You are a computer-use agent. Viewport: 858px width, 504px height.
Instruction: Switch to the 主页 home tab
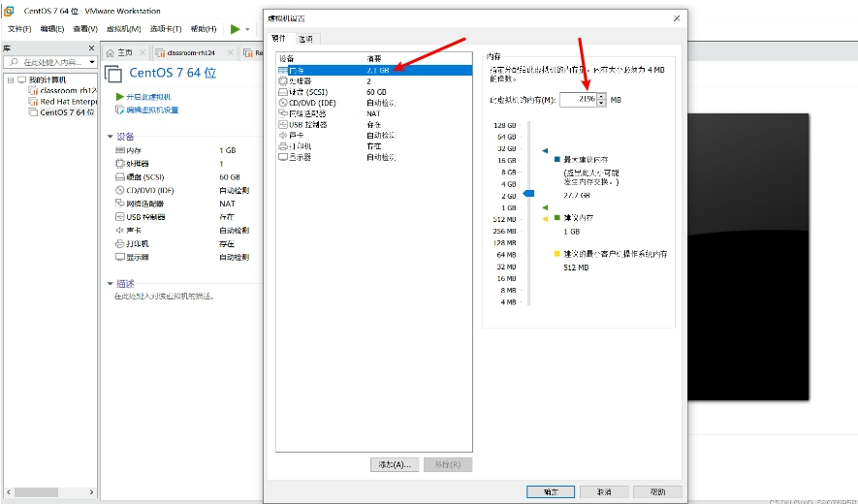(125, 52)
